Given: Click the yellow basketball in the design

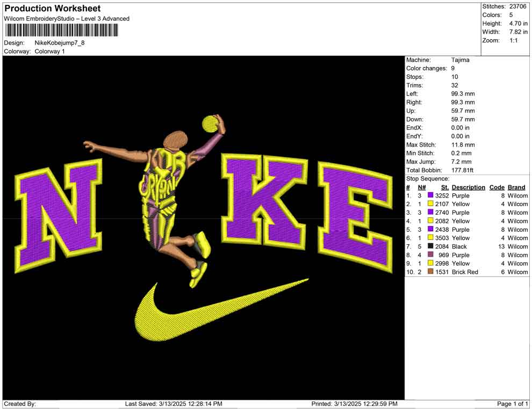Looking at the screenshot, I should coord(210,123).
